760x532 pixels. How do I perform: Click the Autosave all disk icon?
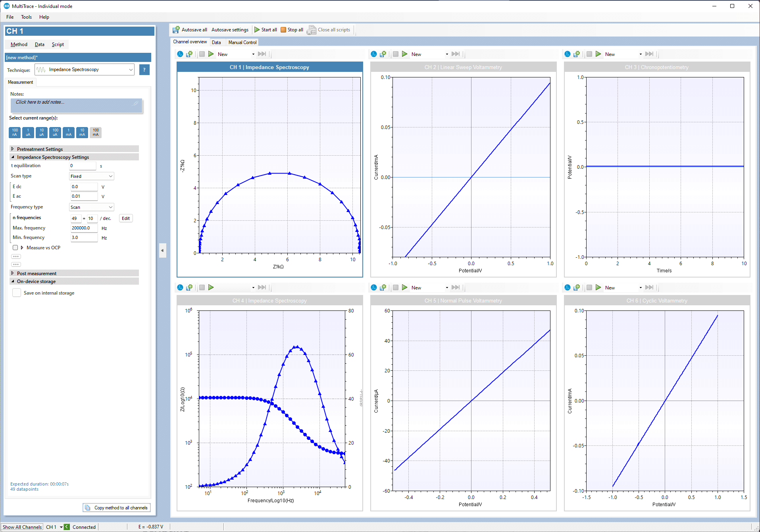[x=176, y=30]
